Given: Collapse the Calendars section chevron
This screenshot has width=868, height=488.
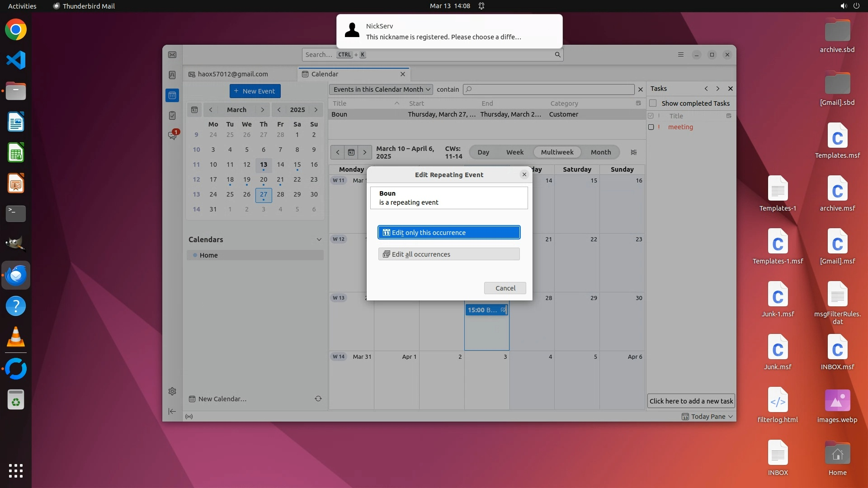Looking at the screenshot, I should [319, 239].
